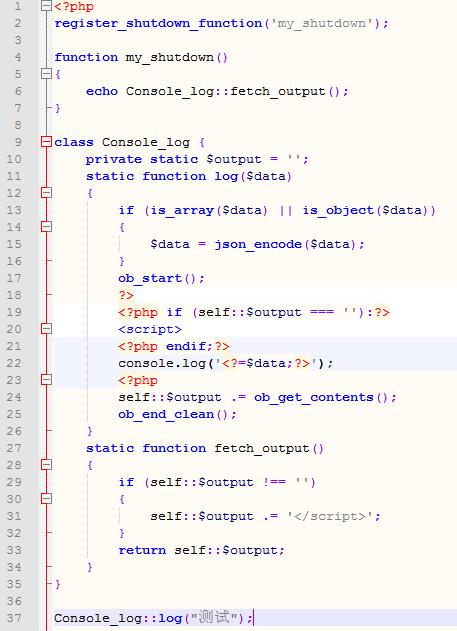Collapse the log function fold at line 12
Image resolution: width=457 pixels, height=631 pixels.
coord(47,192)
